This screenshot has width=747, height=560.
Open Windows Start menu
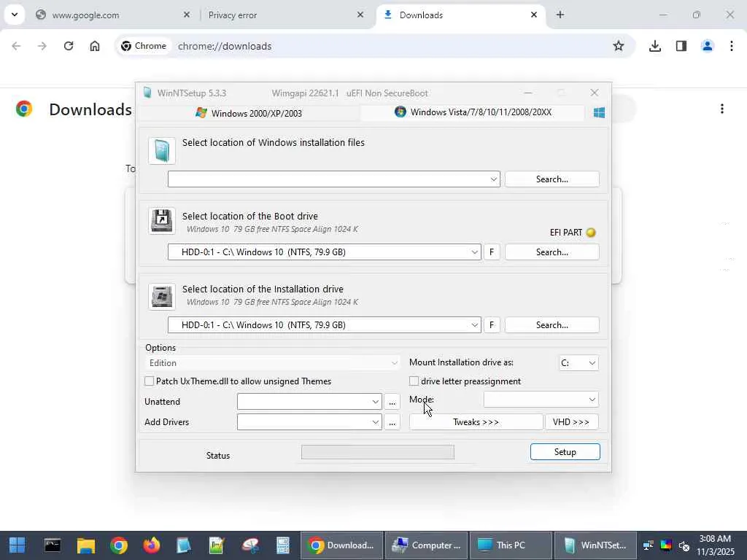pyautogui.click(x=18, y=545)
